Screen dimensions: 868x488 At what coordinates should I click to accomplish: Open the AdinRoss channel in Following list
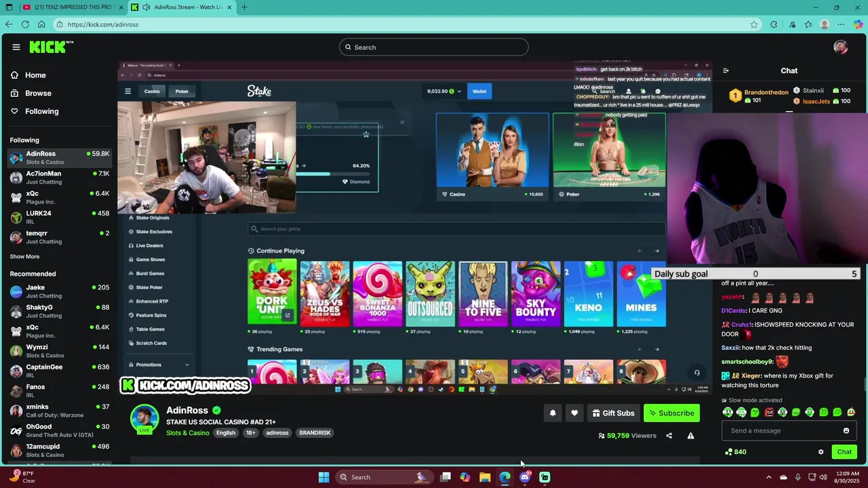click(x=60, y=157)
